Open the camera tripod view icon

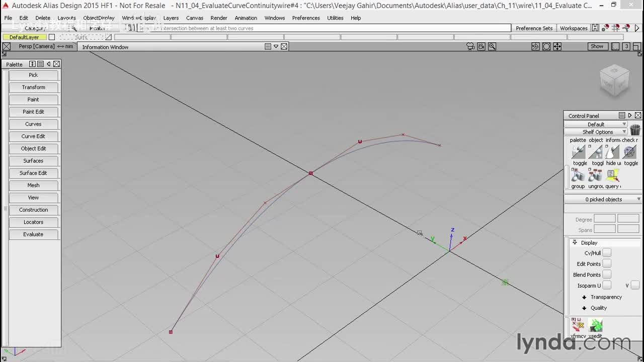470,46
